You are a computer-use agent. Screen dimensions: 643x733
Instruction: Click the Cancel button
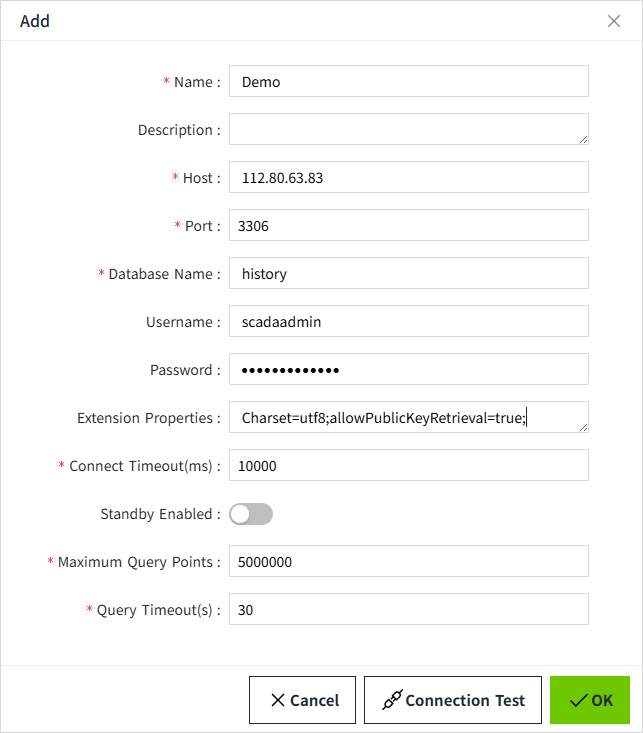(x=304, y=700)
